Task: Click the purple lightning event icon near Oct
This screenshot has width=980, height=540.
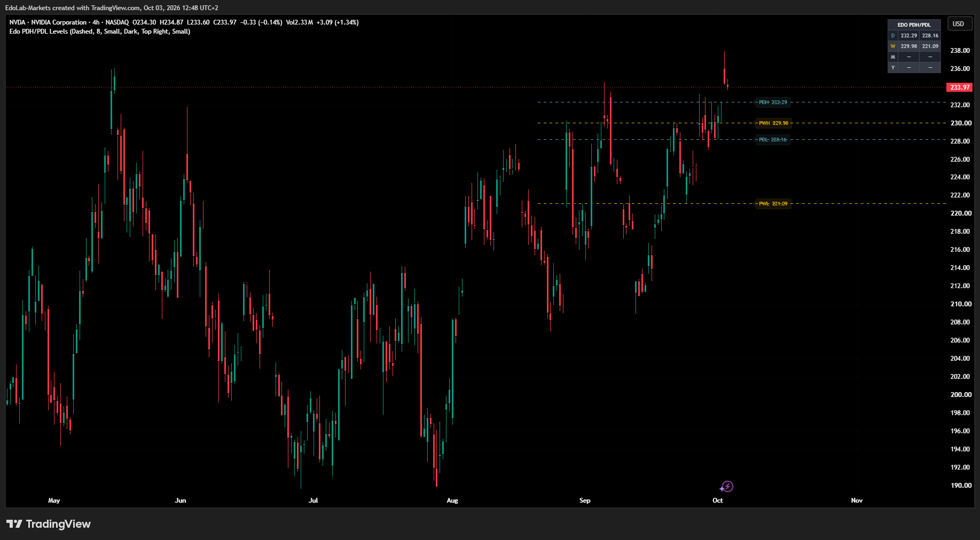Action: [x=727, y=486]
